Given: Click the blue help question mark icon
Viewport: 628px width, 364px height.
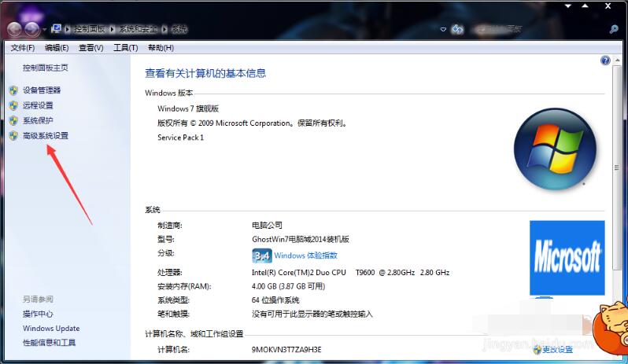Looking at the screenshot, I should tap(605, 61).
